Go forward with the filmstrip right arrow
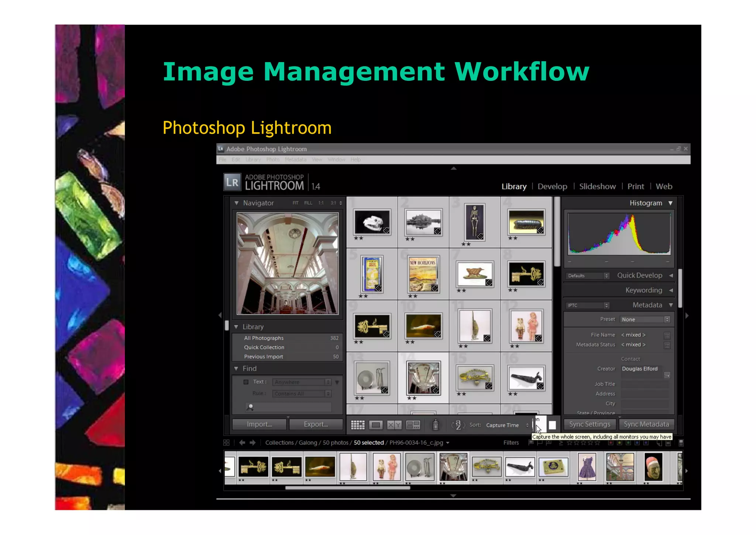This screenshot has height=535, width=756. tap(252, 443)
